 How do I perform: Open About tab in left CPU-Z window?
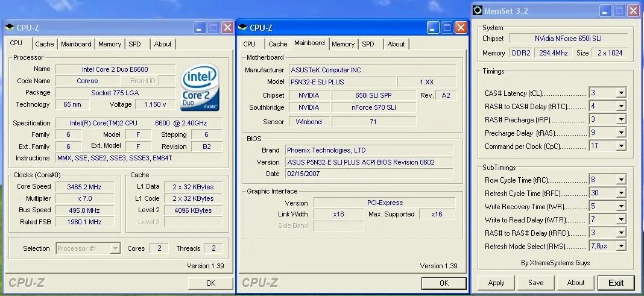tap(163, 44)
